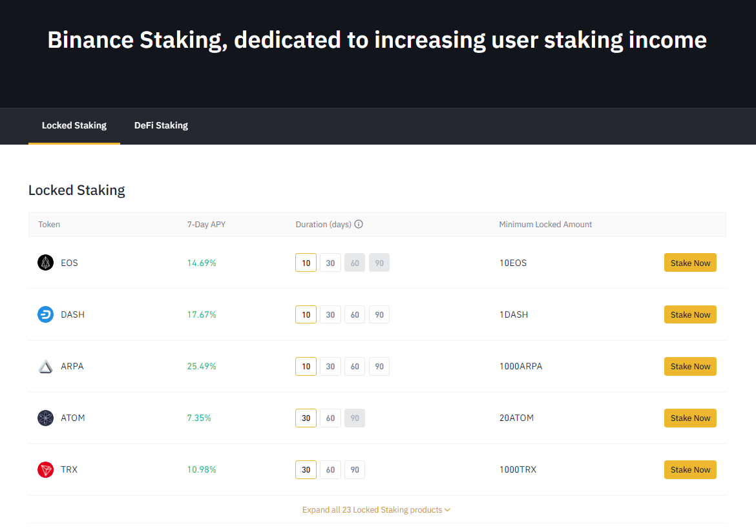756x532 pixels.
Task: Click Stake Now for ARPA
Action: 690,366
